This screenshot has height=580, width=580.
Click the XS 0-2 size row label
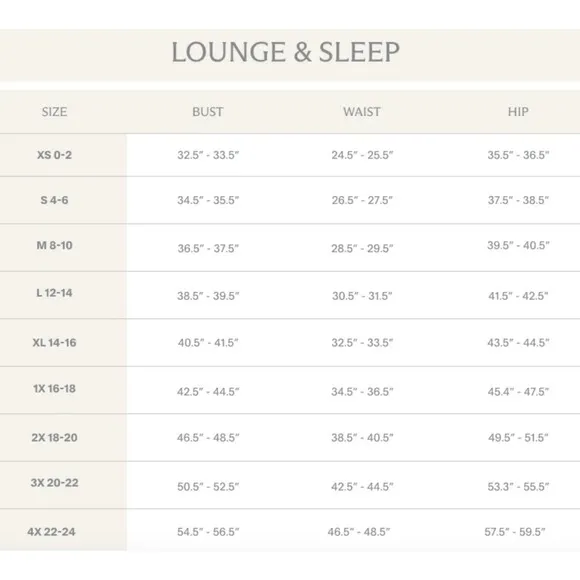tap(54, 155)
